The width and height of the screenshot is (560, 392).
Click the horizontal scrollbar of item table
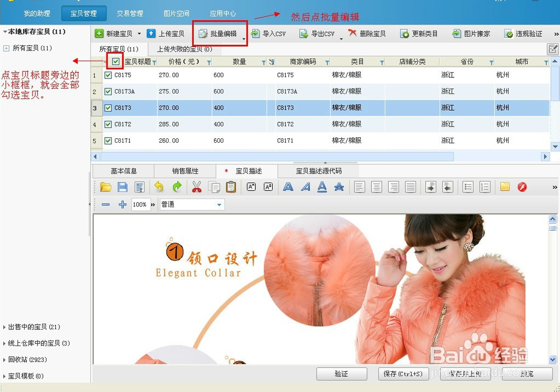[x=278, y=156]
